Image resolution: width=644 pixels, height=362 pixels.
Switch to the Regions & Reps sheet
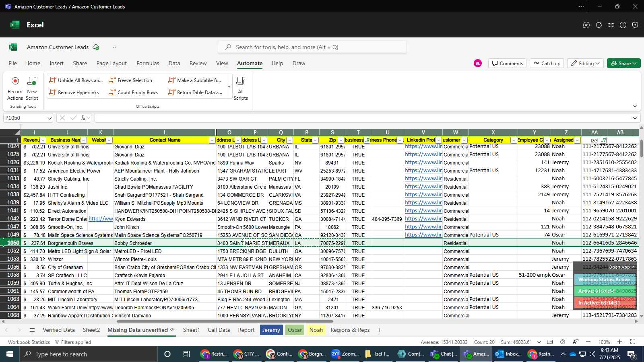coord(350,330)
